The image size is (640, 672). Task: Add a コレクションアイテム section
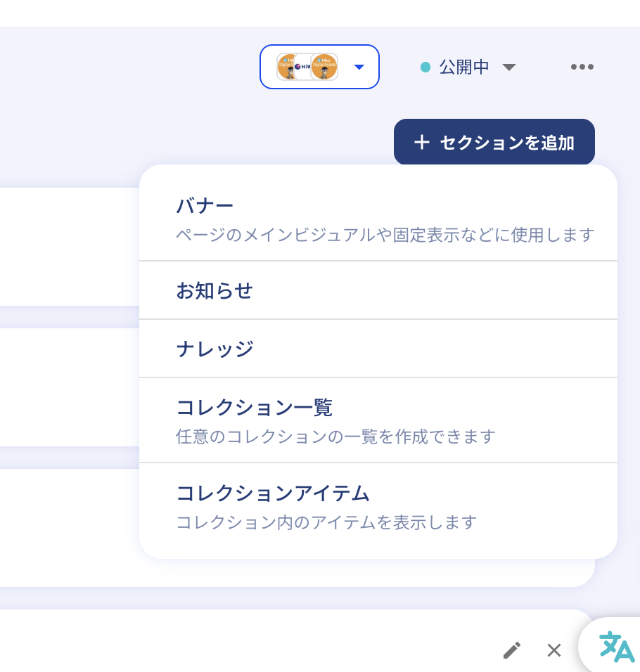pyautogui.click(x=273, y=493)
